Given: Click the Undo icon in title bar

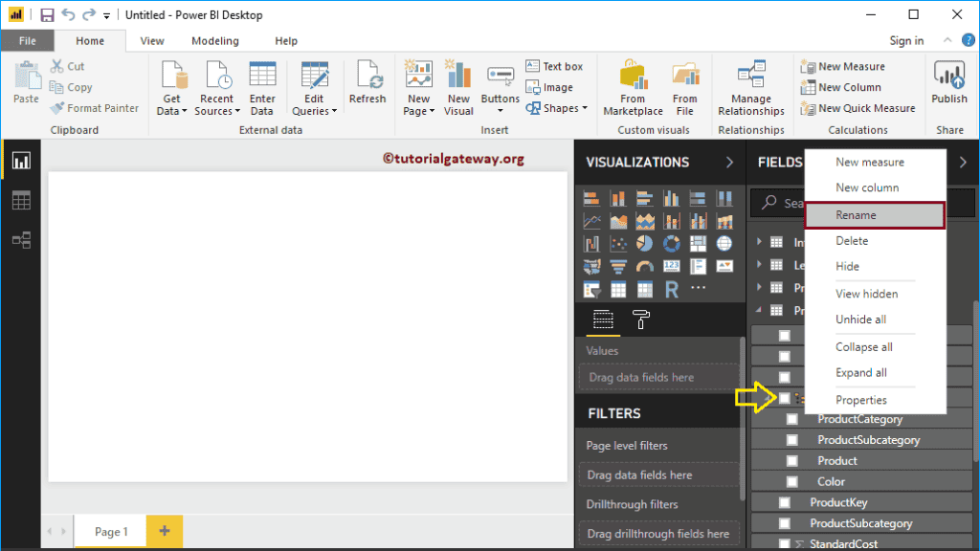Looking at the screenshot, I should pyautogui.click(x=68, y=14).
